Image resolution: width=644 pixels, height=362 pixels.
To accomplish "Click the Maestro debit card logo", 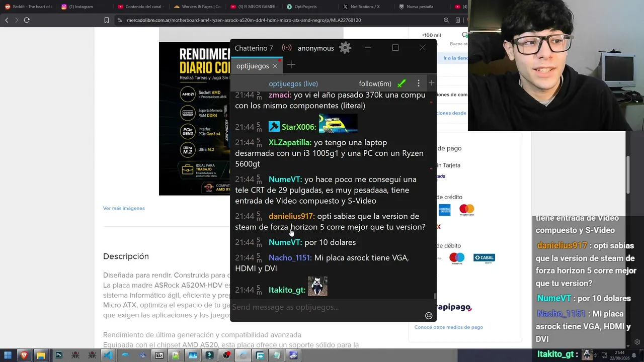I will click(x=457, y=258).
